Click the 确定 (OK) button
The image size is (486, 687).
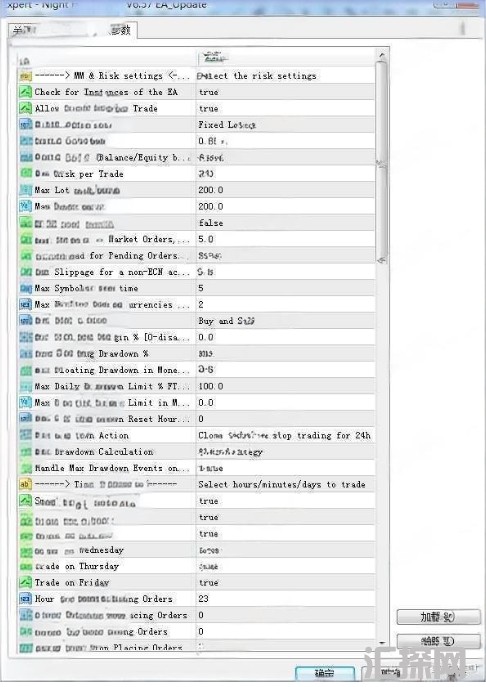click(325, 673)
